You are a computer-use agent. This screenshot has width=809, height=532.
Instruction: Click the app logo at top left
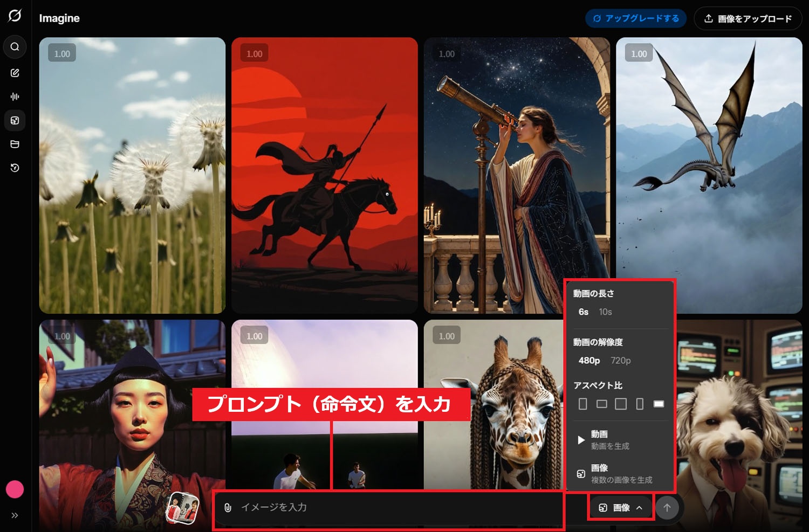click(x=15, y=16)
